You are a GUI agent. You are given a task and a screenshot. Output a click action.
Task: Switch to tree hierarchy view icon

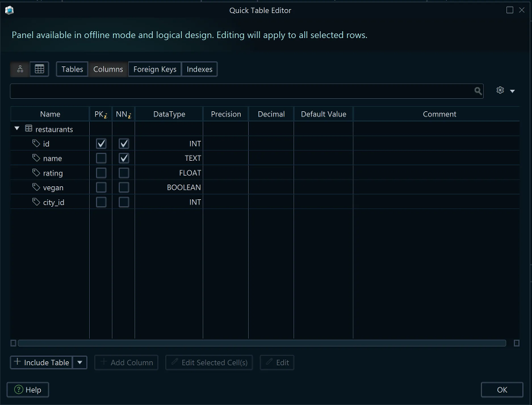[20, 69]
